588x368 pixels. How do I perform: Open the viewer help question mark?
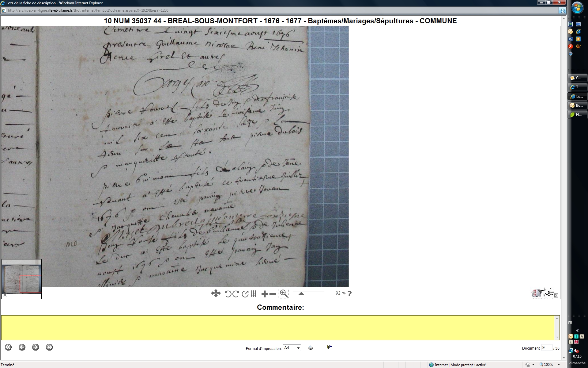(350, 293)
